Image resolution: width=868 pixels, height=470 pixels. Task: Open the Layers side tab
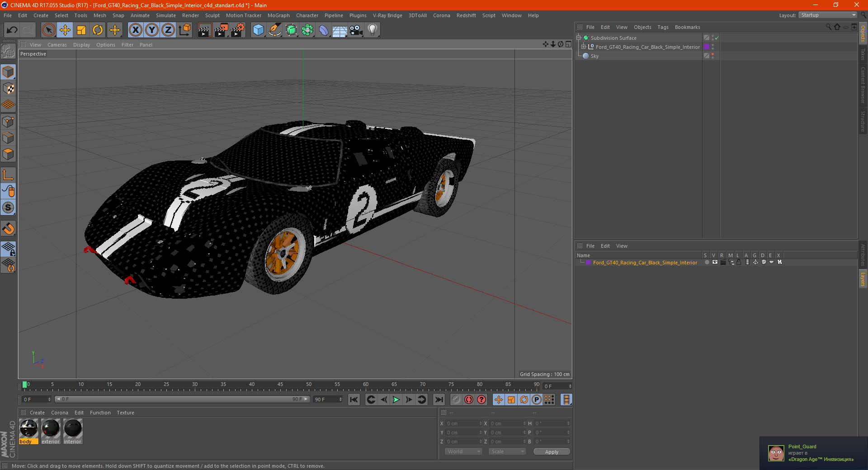click(x=863, y=279)
